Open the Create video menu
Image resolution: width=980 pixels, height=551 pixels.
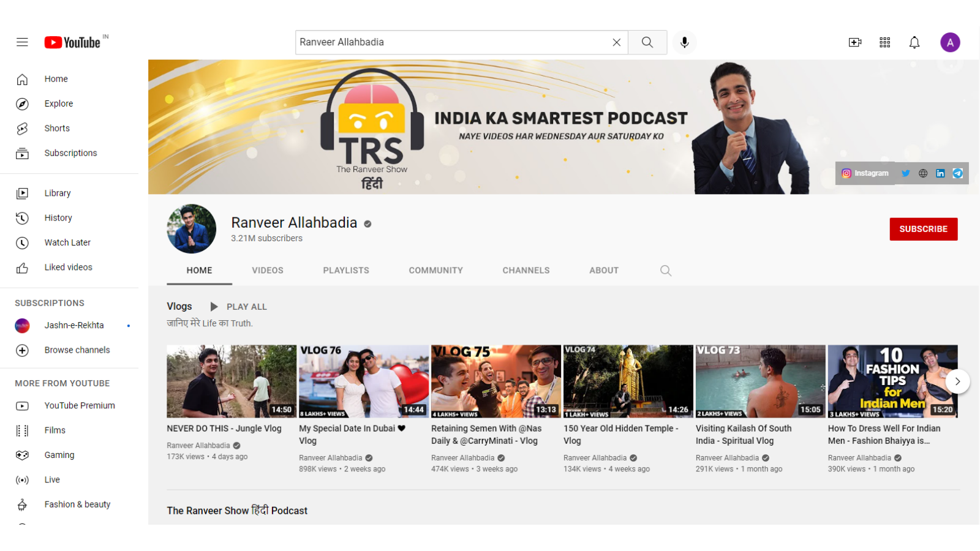[855, 42]
